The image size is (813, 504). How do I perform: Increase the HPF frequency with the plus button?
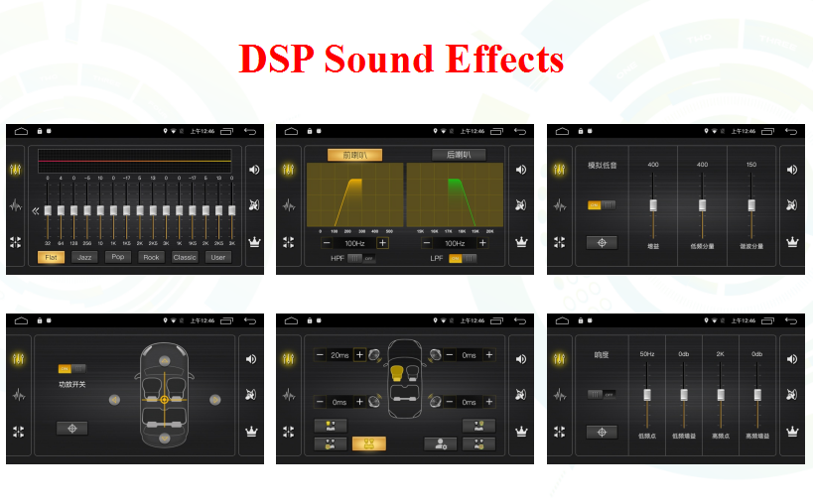pos(382,243)
